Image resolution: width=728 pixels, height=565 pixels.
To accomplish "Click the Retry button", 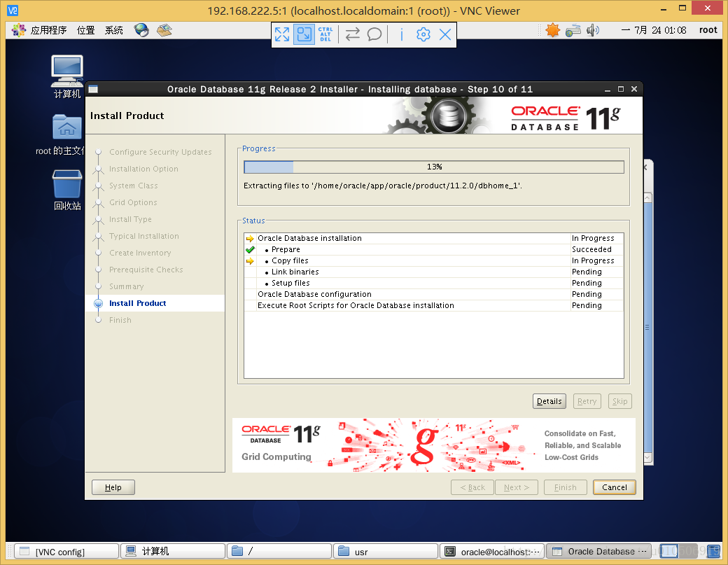I will pyautogui.click(x=587, y=401).
